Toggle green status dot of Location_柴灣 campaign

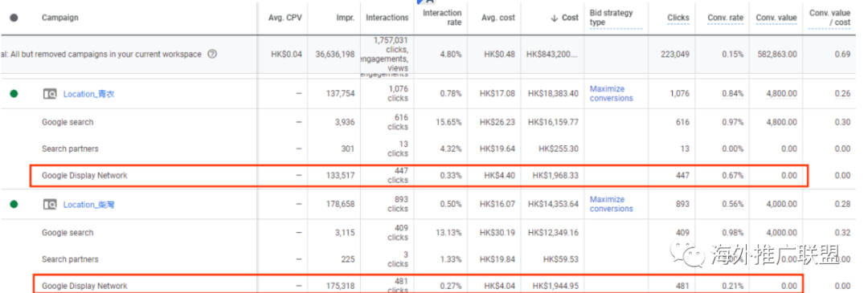14,204
